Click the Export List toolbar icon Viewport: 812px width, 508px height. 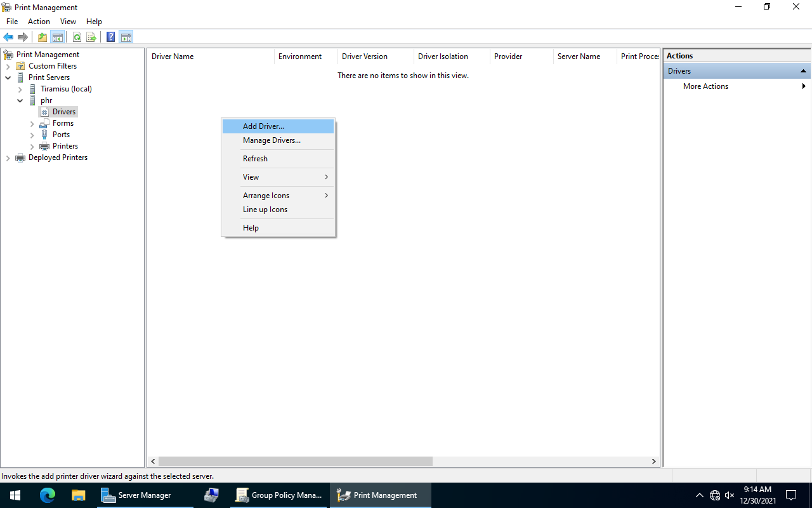click(91, 36)
